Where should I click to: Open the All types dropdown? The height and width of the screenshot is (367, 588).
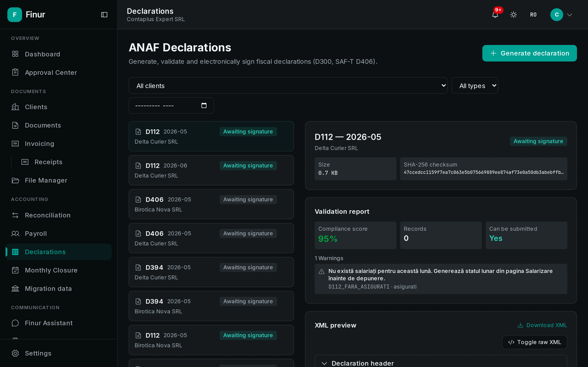pos(475,85)
